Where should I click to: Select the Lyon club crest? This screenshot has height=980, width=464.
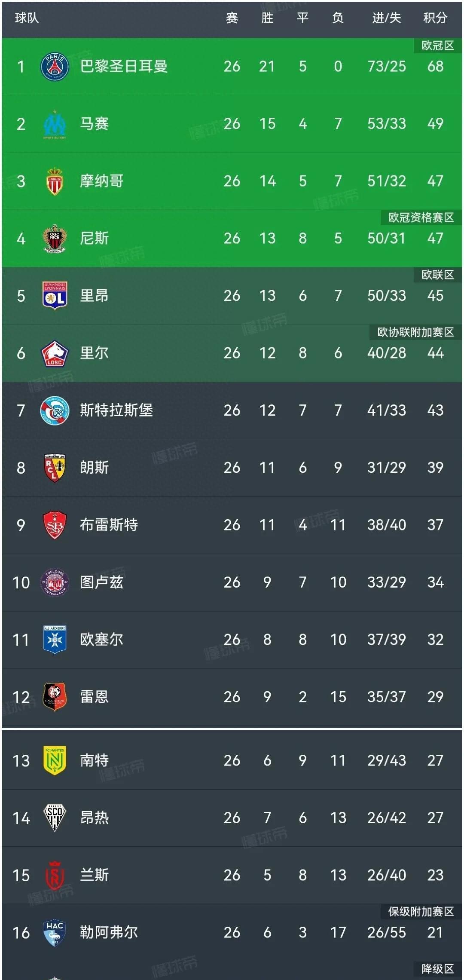pos(55,295)
